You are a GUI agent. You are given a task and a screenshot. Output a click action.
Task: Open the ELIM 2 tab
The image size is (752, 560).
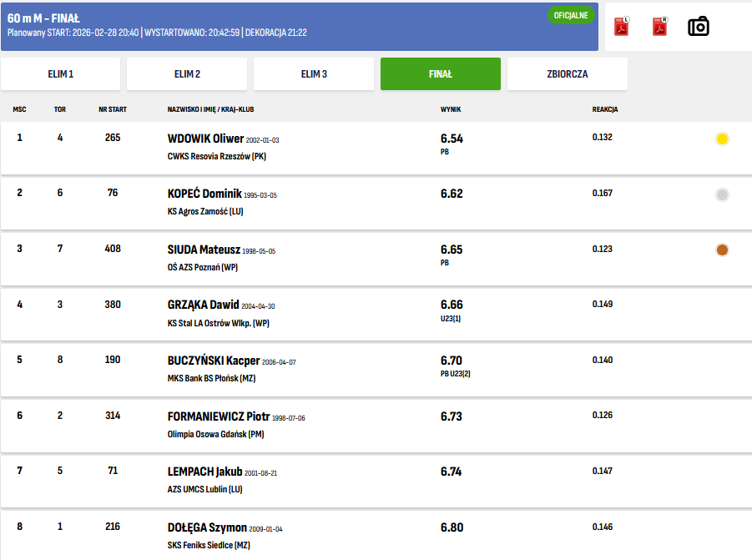tap(187, 74)
